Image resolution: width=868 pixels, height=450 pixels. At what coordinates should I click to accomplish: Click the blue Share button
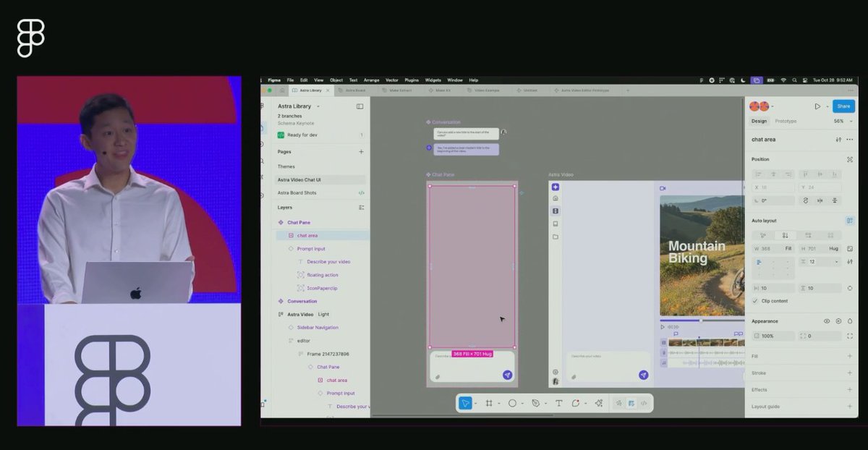tap(843, 106)
